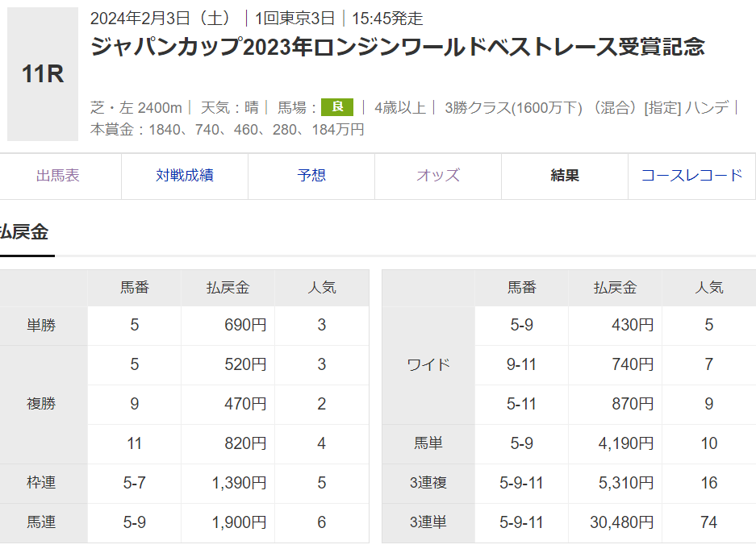
Task: Select the 予想 tab
Action: coord(311,176)
